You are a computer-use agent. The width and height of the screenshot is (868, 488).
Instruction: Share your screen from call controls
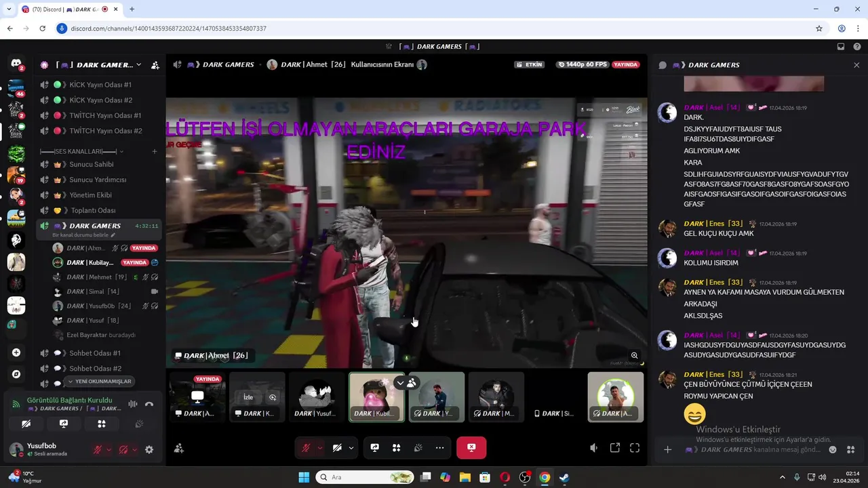click(x=374, y=448)
